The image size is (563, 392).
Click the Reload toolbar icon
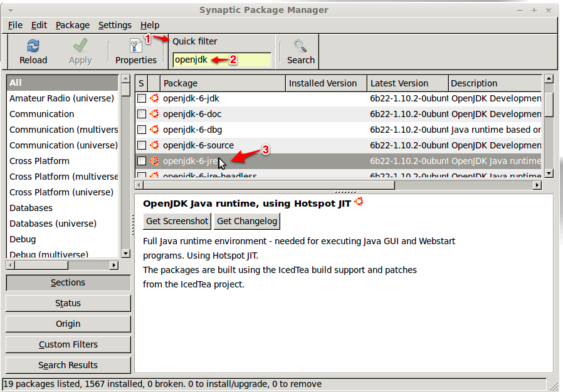point(33,46)
